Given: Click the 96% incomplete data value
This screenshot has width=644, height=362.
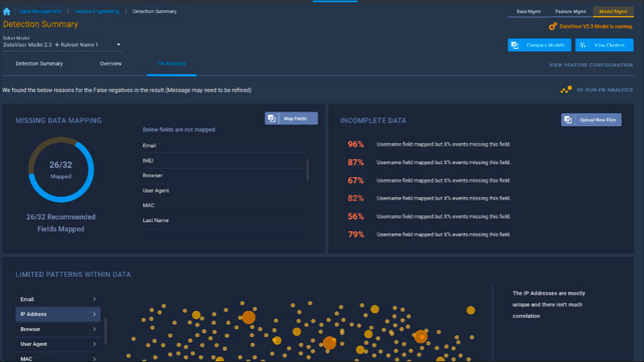Looking at the screenshot, I should click(356, 144).
